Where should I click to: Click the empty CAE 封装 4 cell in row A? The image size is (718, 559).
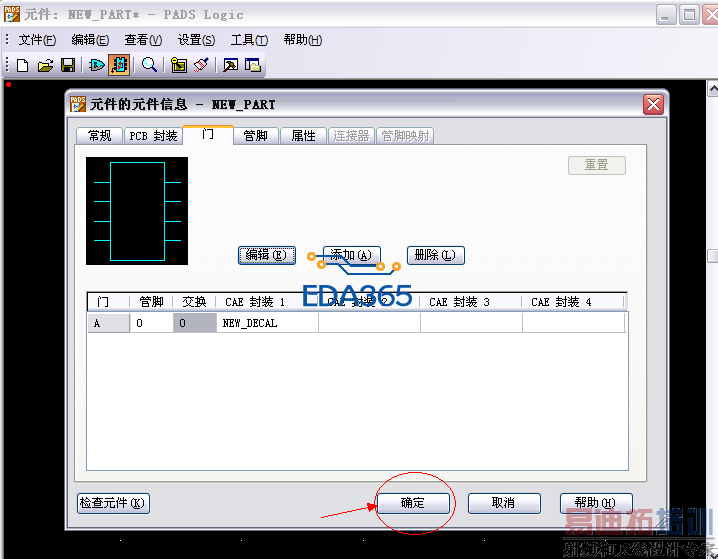(x=573, y=323)
